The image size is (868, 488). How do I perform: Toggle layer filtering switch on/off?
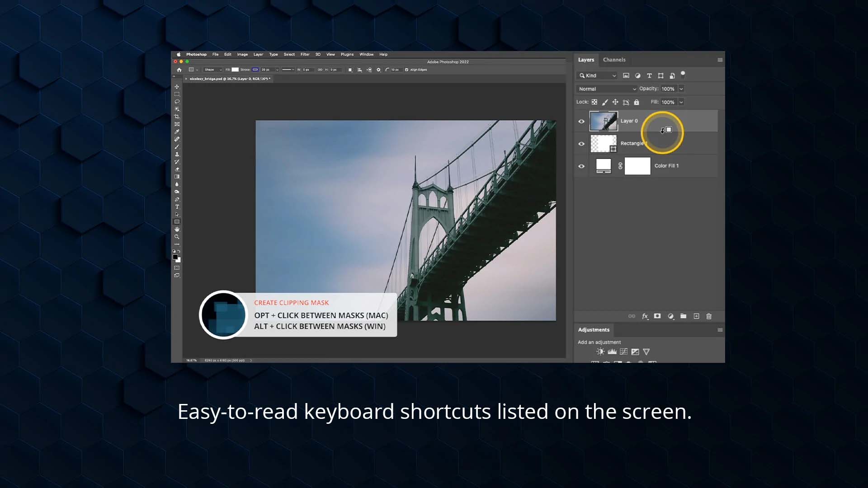pyautogui.click(x=683, y=75)
